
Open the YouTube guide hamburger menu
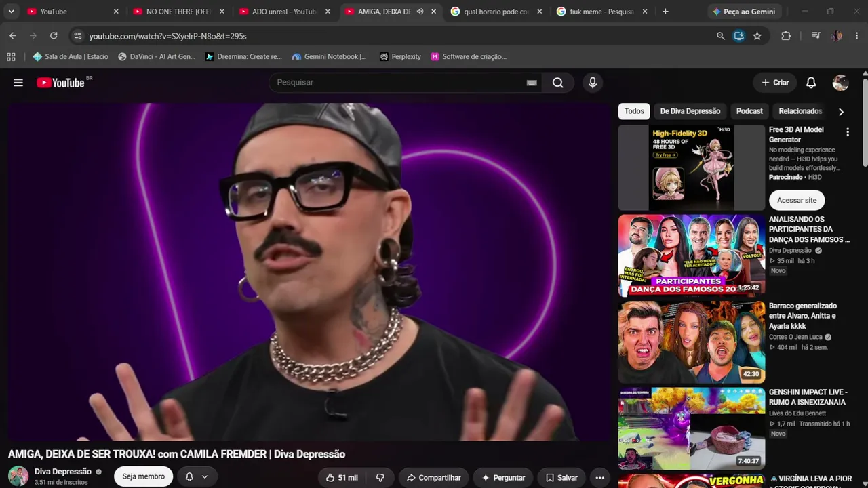tap(18, 83)
